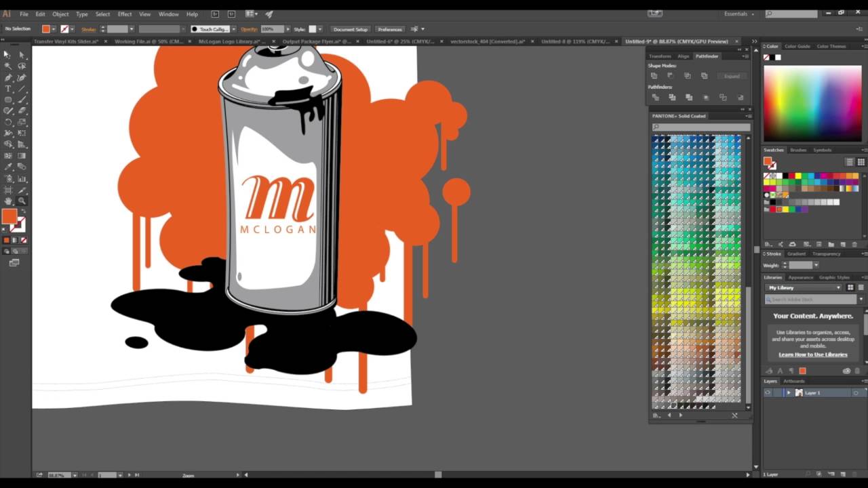
Task: Click the Divide icon under Pathfinders
Action: click(x=655, y=97)
